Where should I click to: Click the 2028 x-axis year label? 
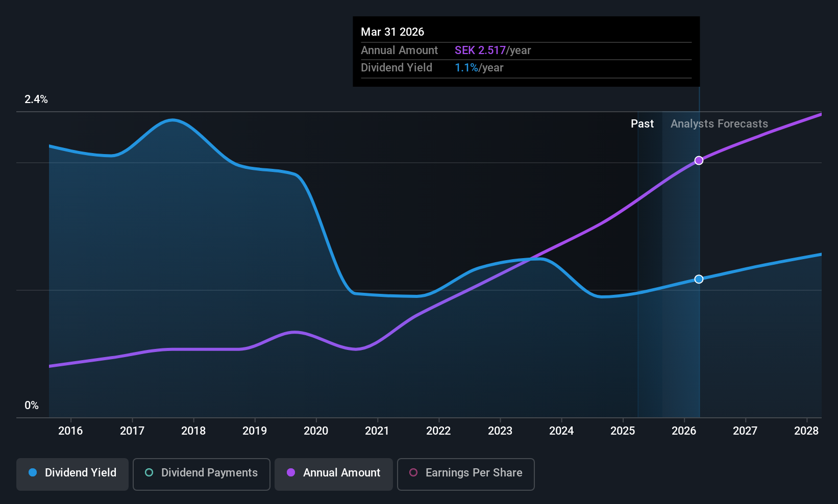(x=806, y=431)
